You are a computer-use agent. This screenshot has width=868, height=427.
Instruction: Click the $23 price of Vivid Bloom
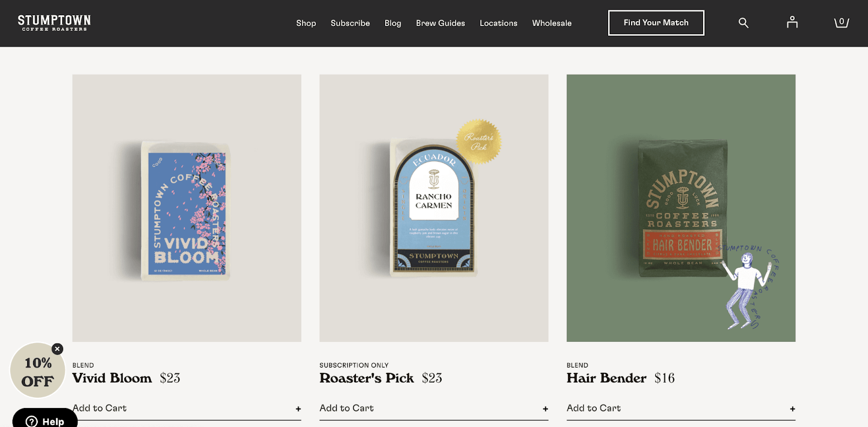click(x=170, y=378)
